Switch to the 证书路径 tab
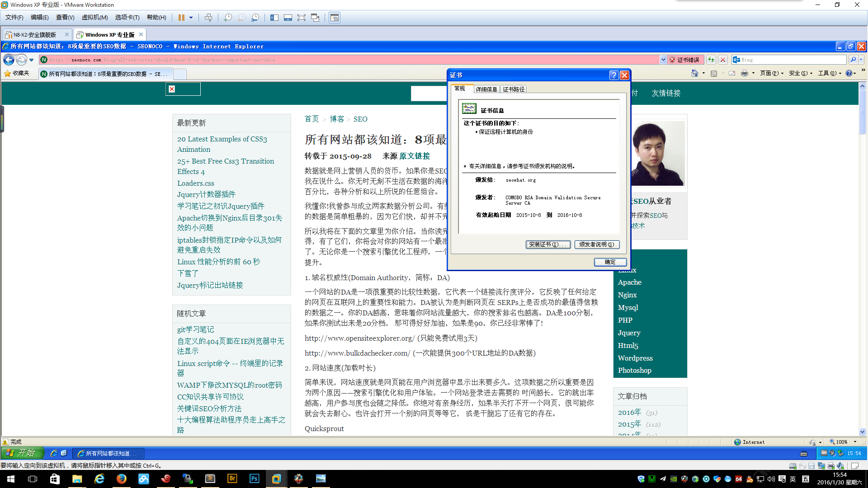868x488 pixels. click(514, 89)
